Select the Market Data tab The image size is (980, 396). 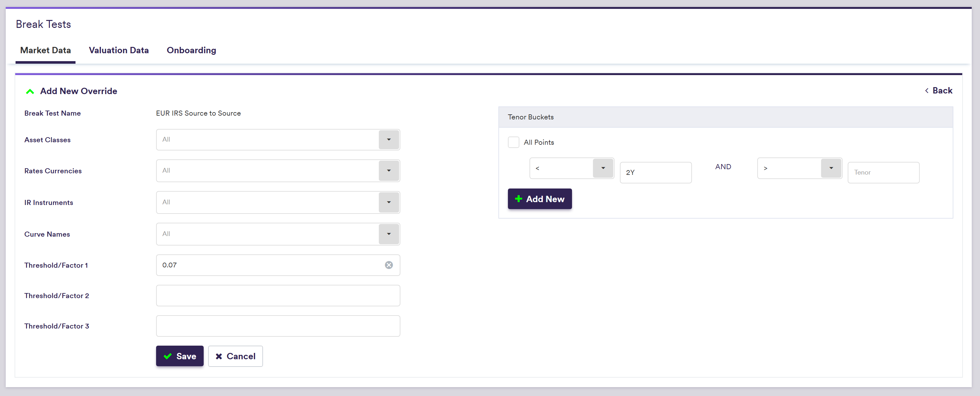click(45, 50)
